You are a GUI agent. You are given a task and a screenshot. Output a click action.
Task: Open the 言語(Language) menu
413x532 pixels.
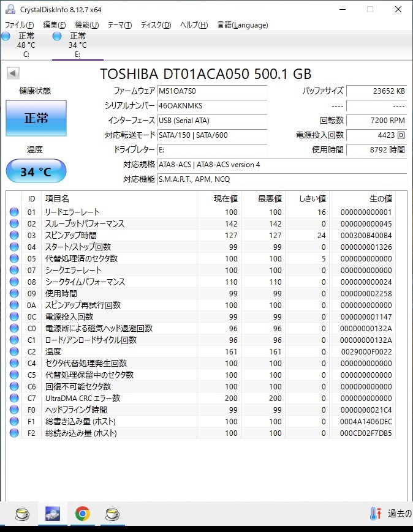coord(243,24)
